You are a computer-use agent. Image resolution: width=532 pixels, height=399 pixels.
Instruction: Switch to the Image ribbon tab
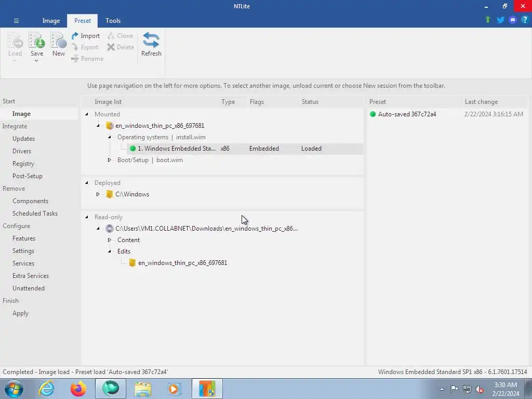click(x=51, y=21)
